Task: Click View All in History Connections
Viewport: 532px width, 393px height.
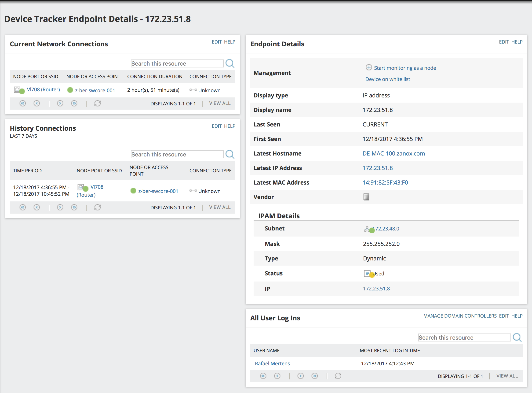Action: 219,207
